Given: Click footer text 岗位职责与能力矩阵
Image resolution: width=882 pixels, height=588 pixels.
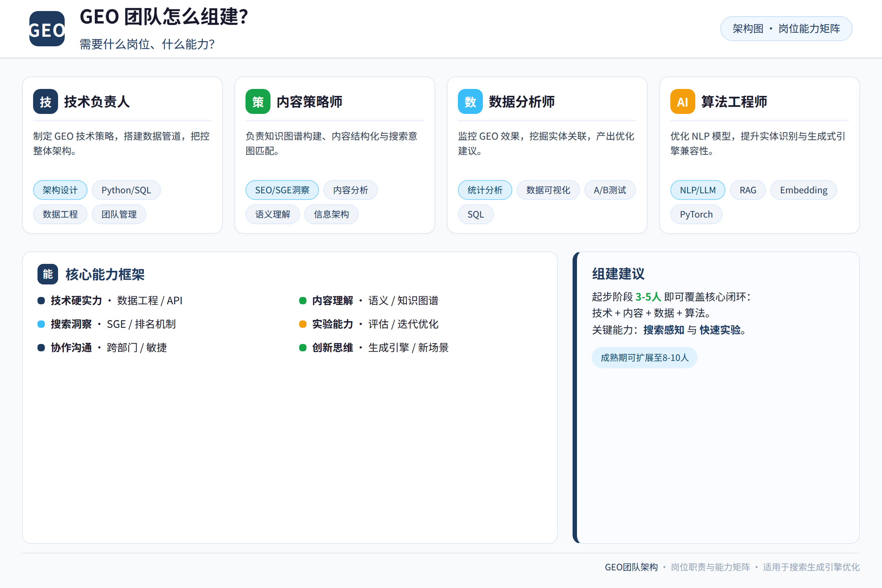Looking at the screenshot, I should tap(711, 567).
